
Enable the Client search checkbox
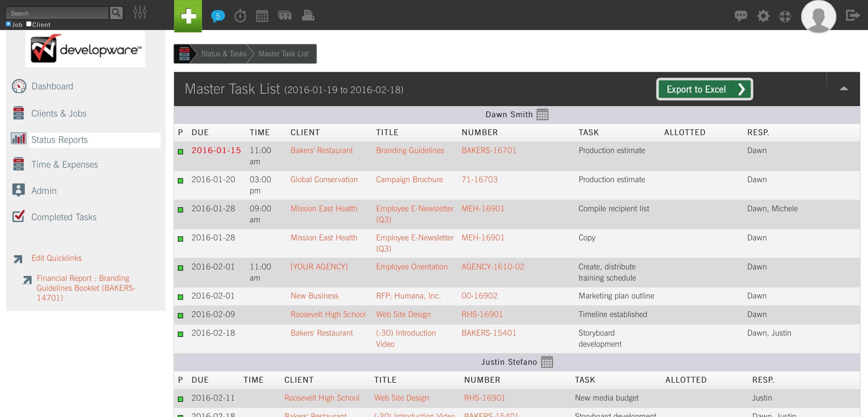(x=28, y=23)
